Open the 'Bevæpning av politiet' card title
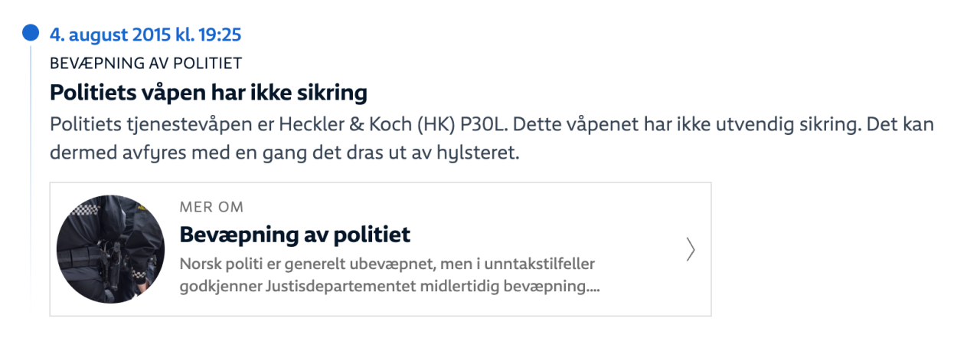This screenshot has width=980, height=348. tap(295, 234)
